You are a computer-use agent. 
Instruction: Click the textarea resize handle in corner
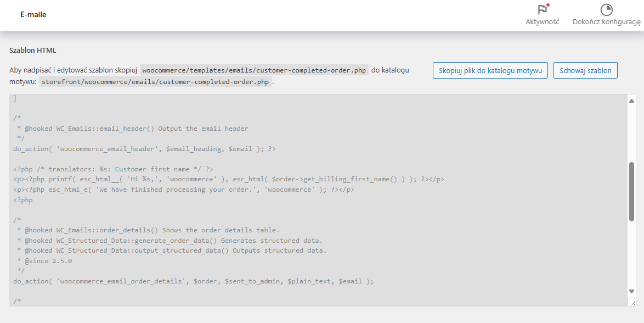pyautogui.click(x=632, y=303)
